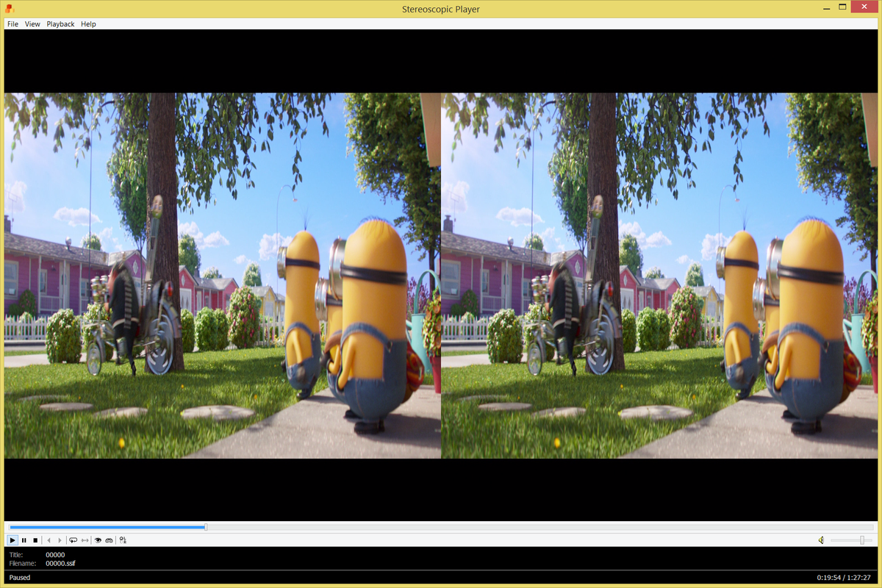Viewport: 882px width, 588px height.
Task: Open the File menu
Action: 12,24
